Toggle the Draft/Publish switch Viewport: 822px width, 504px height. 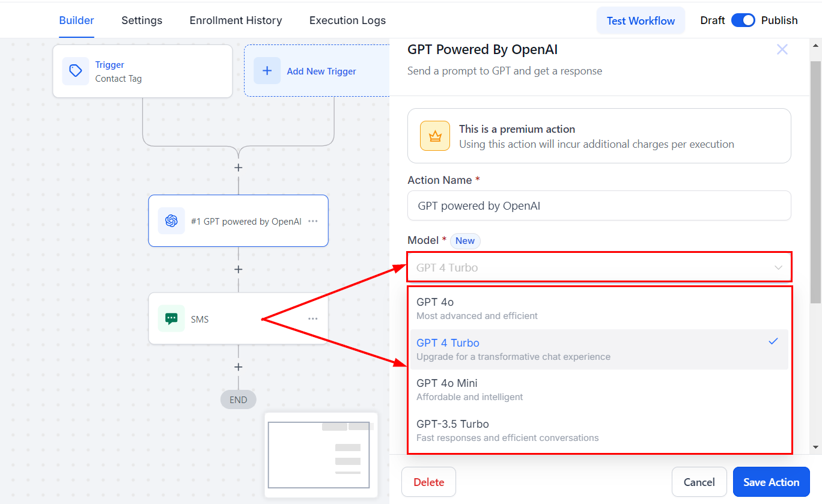click(743, 20)
